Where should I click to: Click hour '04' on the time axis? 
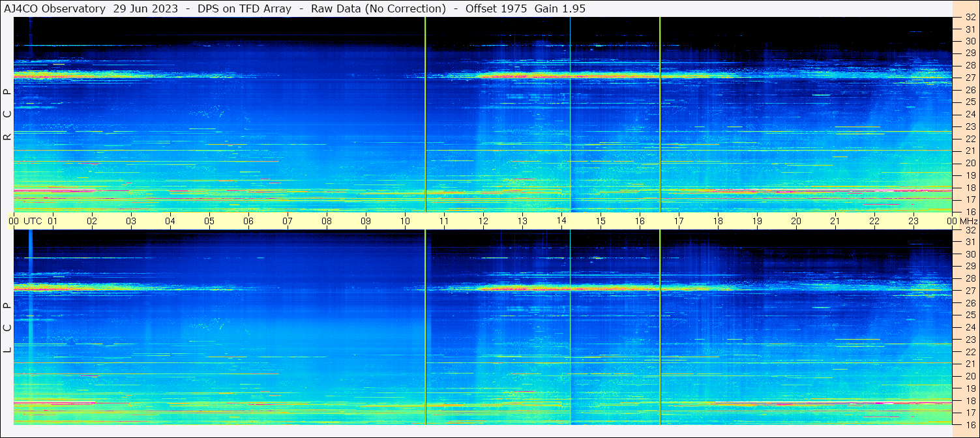(170, 221)
